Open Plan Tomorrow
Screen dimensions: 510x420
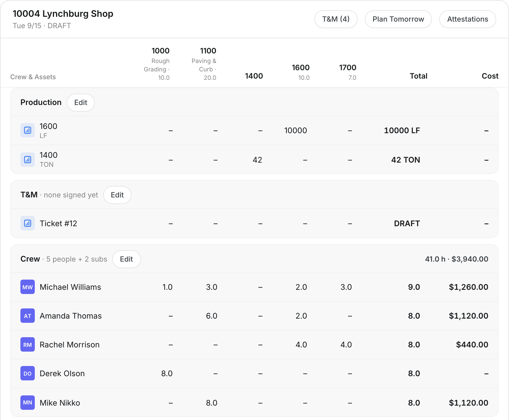pos(398,19)
